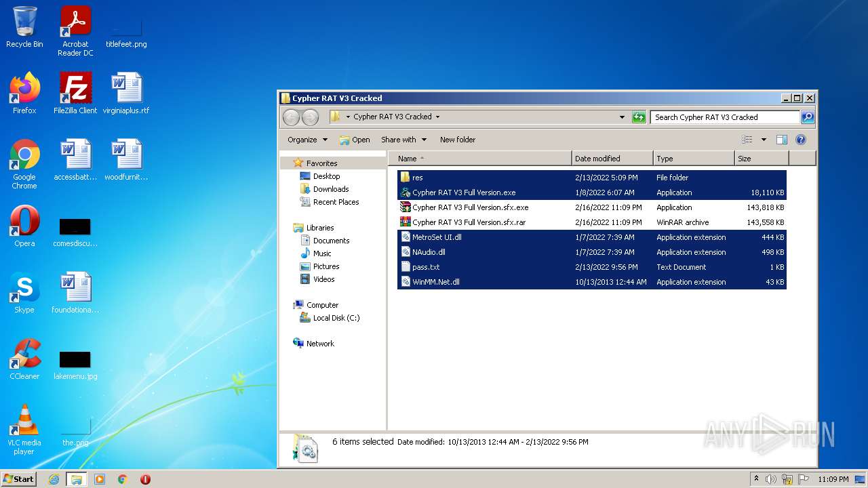Click the Back navigation arrow
Screen dimensions: 868x488
tap(291, 117)
